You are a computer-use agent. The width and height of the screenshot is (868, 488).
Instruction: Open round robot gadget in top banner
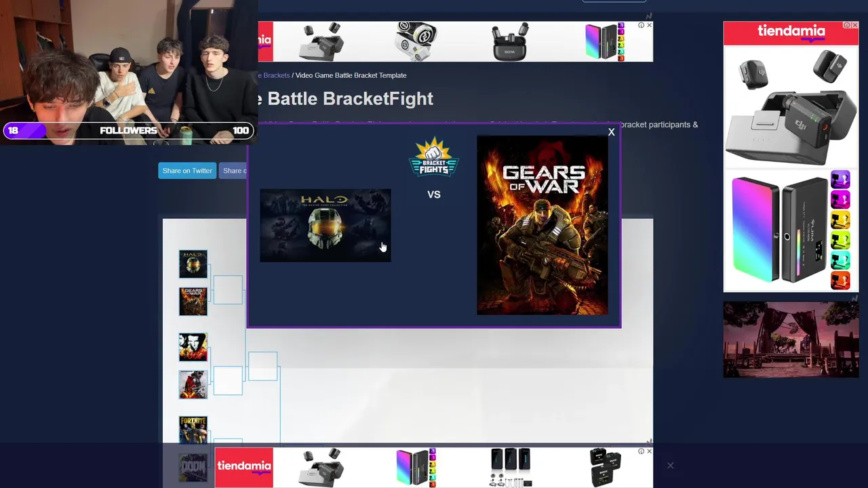click(x=415, y=41)
